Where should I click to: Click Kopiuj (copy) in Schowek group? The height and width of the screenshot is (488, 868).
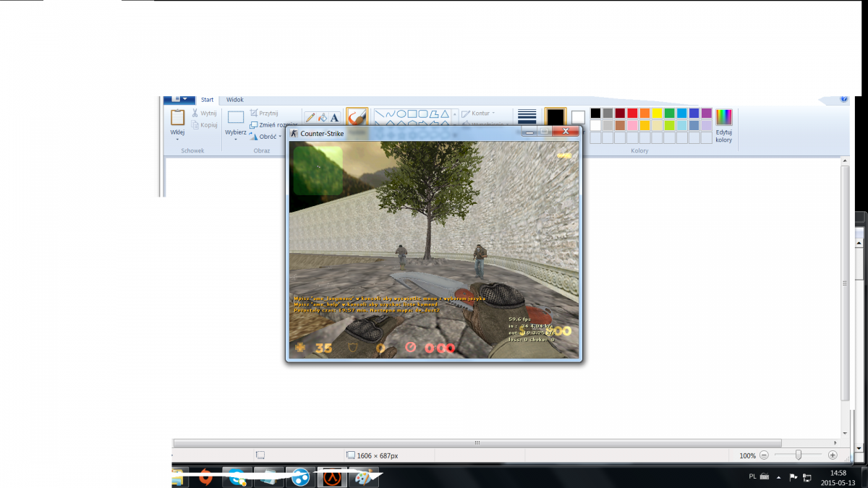[x=204, y=124]
